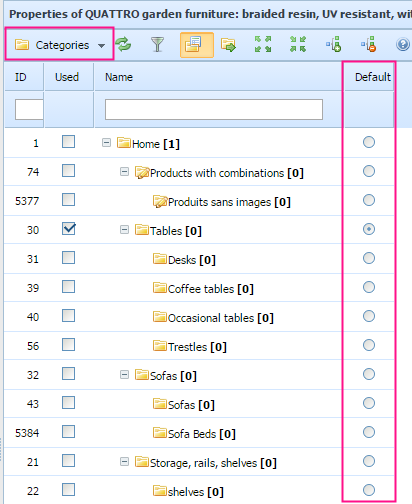This screenshot has width=412, height=504.
Task: Click the ID filter input field
Action: [x=29, y=109]
